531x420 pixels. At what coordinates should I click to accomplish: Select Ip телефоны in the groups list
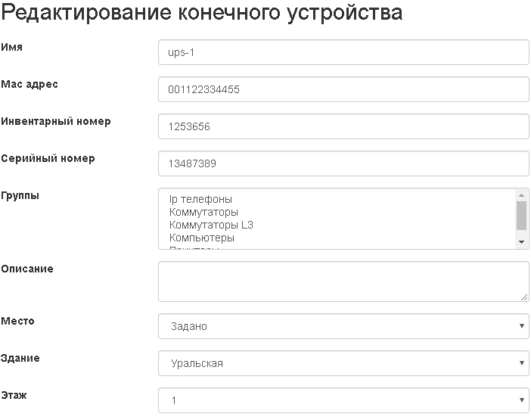(201, 199)
